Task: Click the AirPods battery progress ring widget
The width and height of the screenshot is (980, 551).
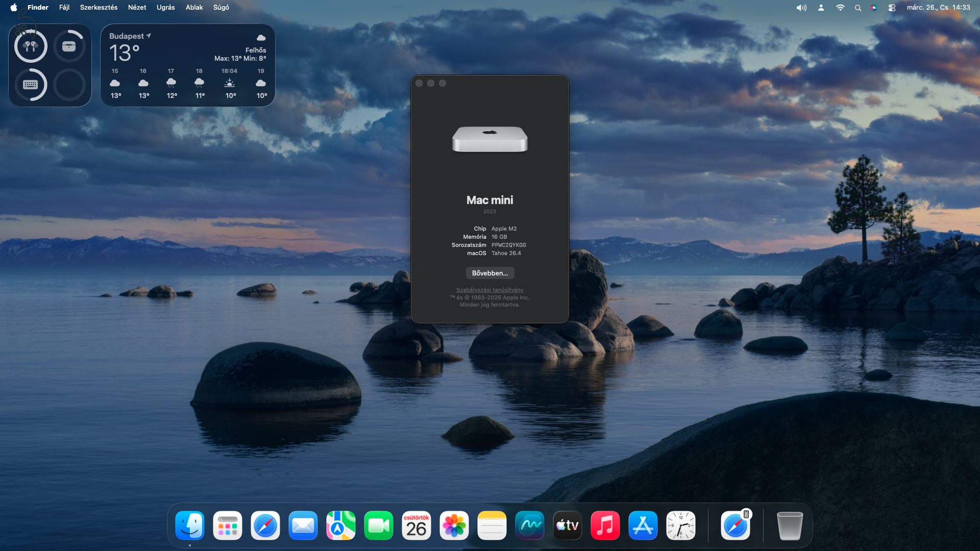Action: click(31, 46)
